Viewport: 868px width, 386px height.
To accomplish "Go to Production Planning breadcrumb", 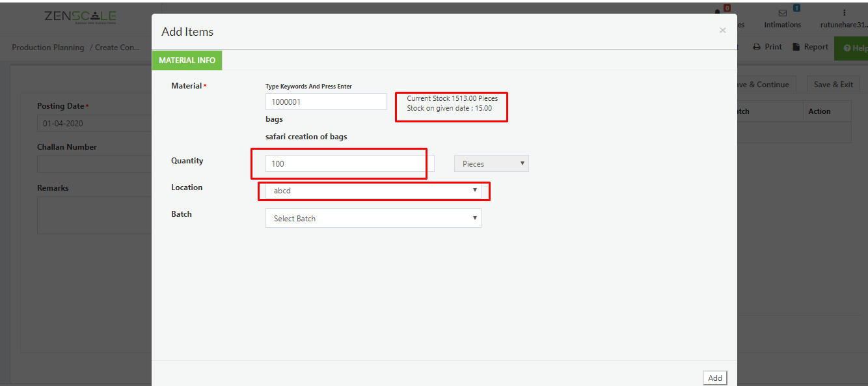I will tap(48, 48).
